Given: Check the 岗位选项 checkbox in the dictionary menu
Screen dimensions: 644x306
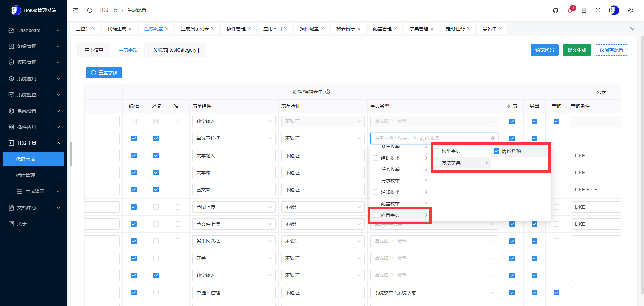Looking at the screenshot, I should click(x=496, y=151).
